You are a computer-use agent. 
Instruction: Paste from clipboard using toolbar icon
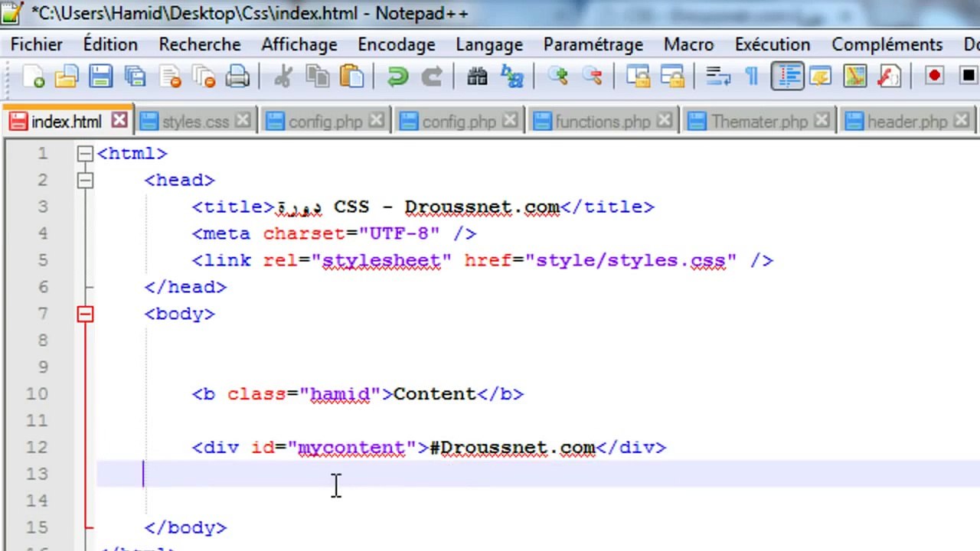tap(351, 77)
